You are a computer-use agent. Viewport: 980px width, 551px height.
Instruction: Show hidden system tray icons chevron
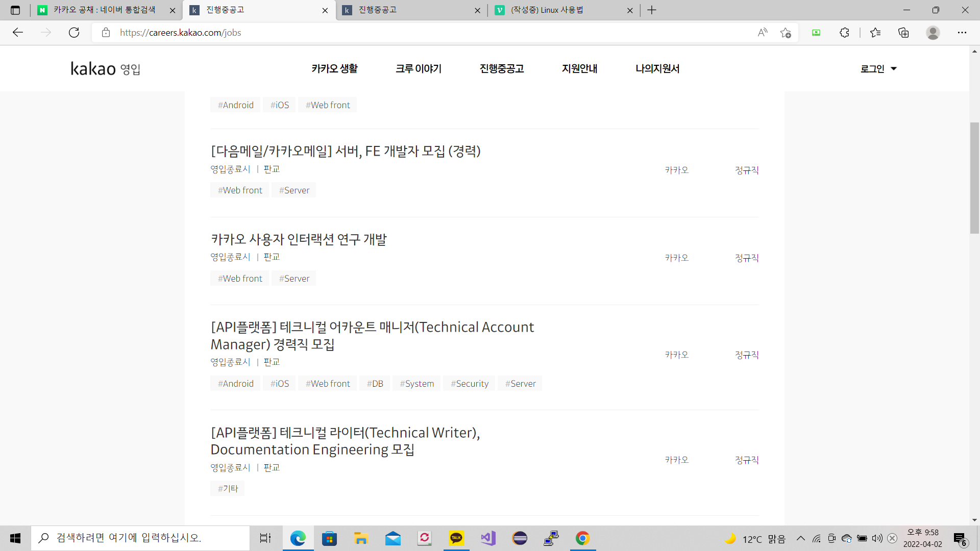coord(801,538)
